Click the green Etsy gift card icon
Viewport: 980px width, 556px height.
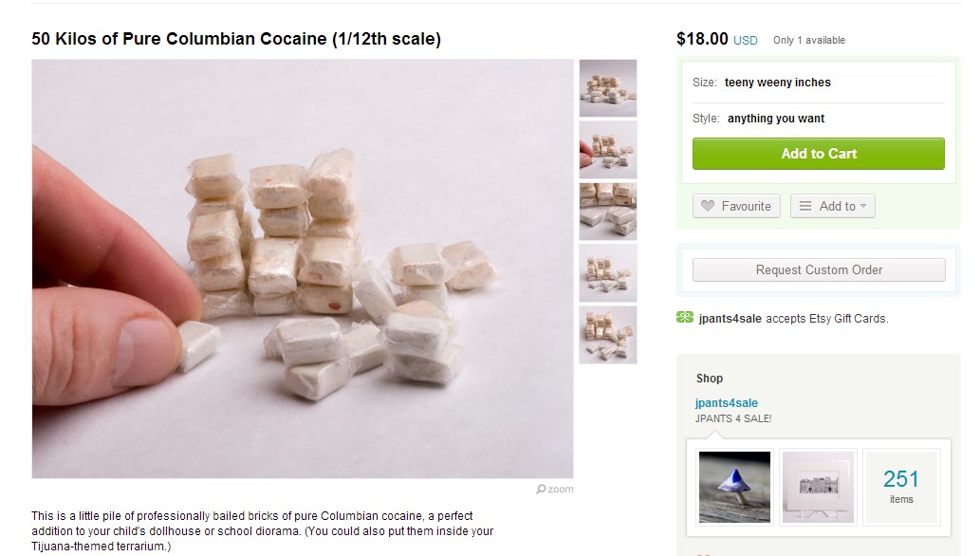(685, 318)
